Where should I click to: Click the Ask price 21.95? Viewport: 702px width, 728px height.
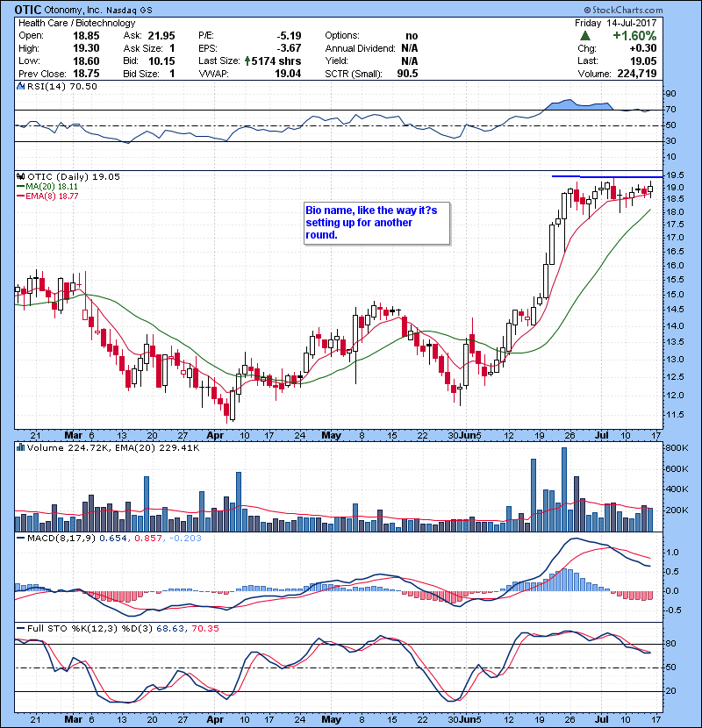[161, 36]
